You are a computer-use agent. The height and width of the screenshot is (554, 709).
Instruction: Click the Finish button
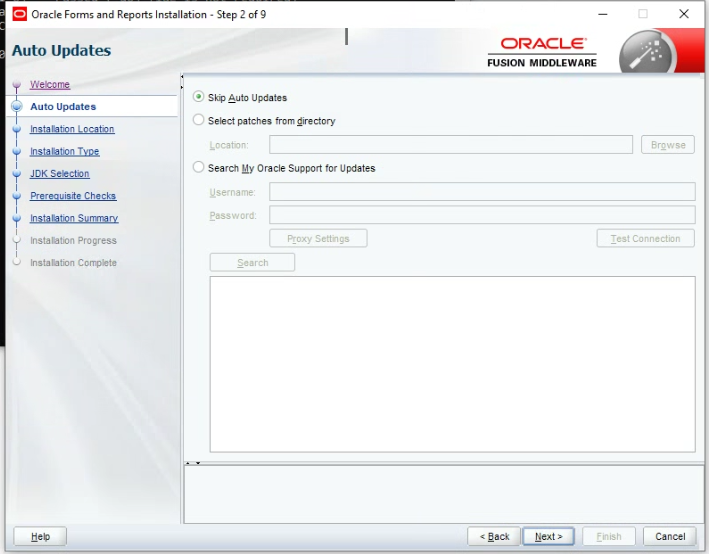pos(609,536)
